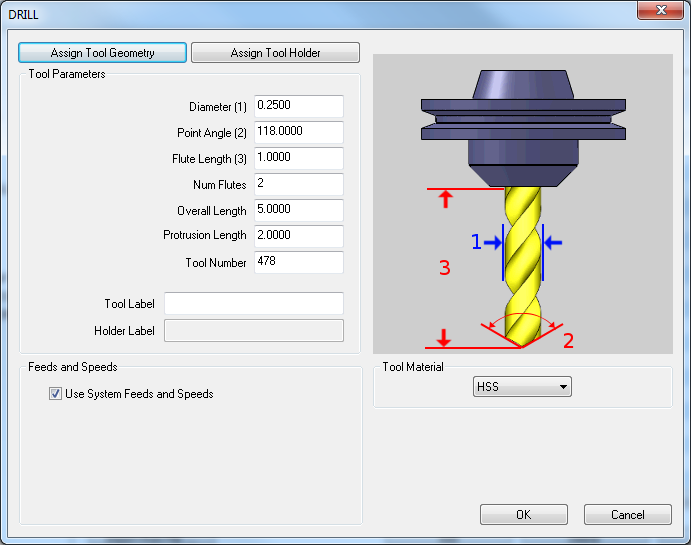Screen dimensions: 691x545
Task: Click the 'Flute Length (3)' label
Action: click(x=209, y=159)
